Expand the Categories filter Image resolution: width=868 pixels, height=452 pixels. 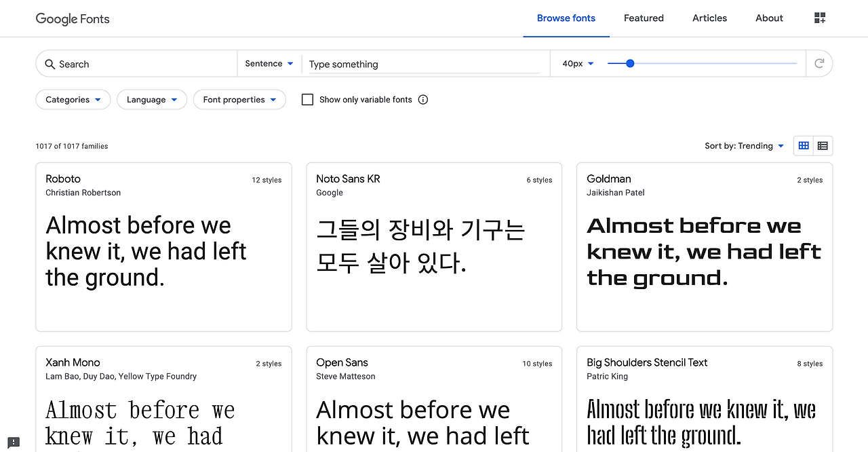click(73, 100)
